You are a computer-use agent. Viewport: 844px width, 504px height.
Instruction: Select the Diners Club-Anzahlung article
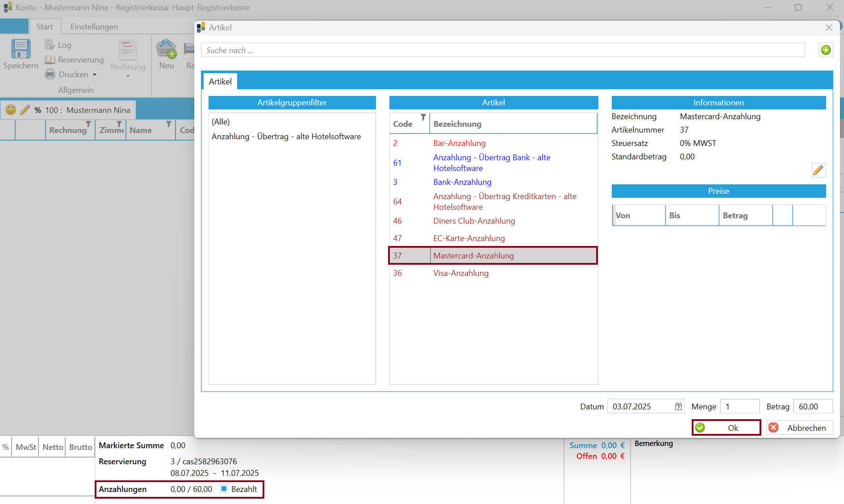(x=493, y=221)
